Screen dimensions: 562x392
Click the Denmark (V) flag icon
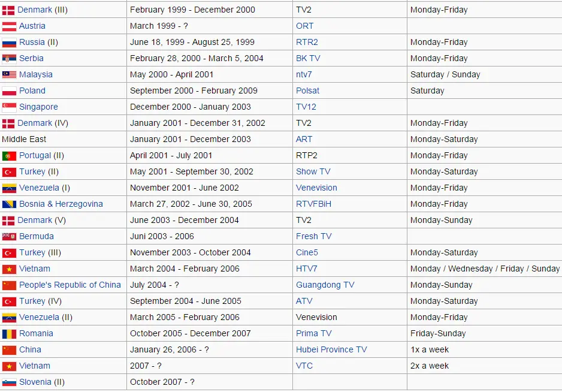click(x=8, y=221)
